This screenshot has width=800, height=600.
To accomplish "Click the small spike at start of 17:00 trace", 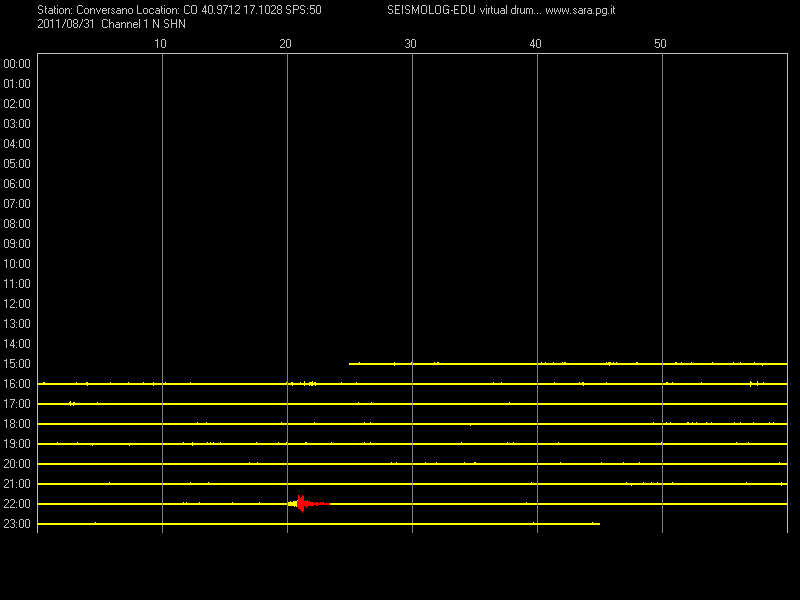I will (72, 404).
